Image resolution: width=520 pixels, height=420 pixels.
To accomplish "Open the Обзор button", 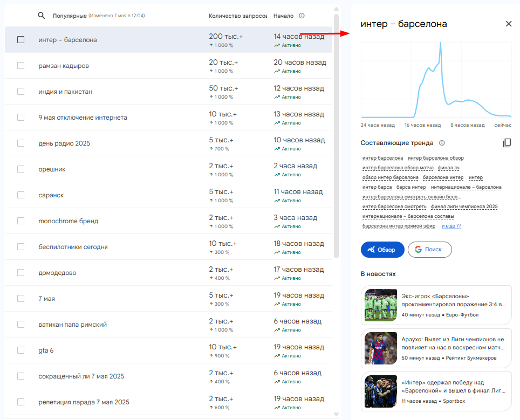I will [x=382, y=250].
